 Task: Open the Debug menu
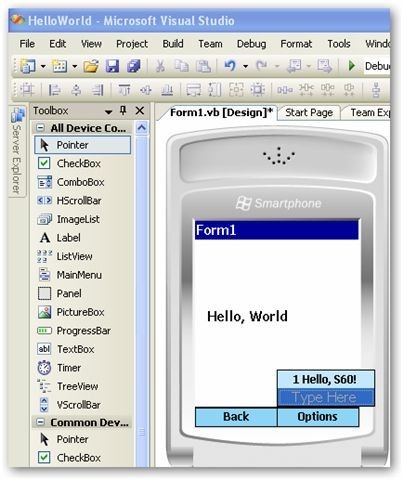pyautogui.click(x=251, y=44)
